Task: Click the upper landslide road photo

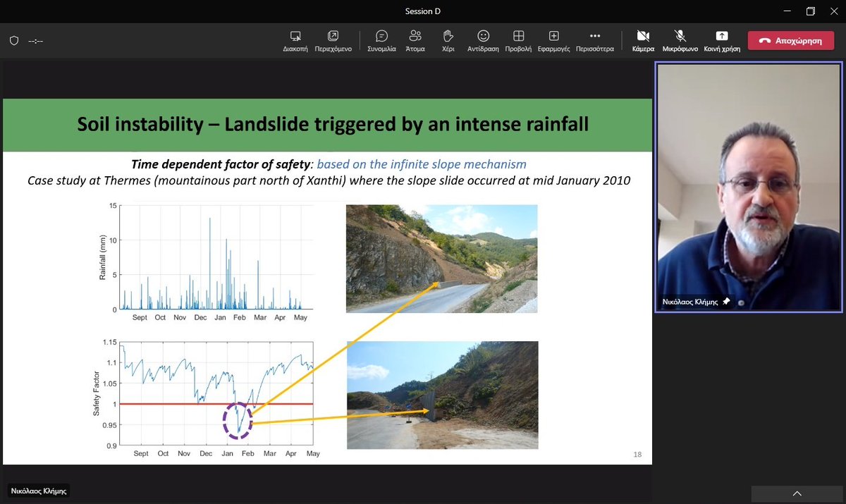Action: pyautogui.click(x=441, y=259)
